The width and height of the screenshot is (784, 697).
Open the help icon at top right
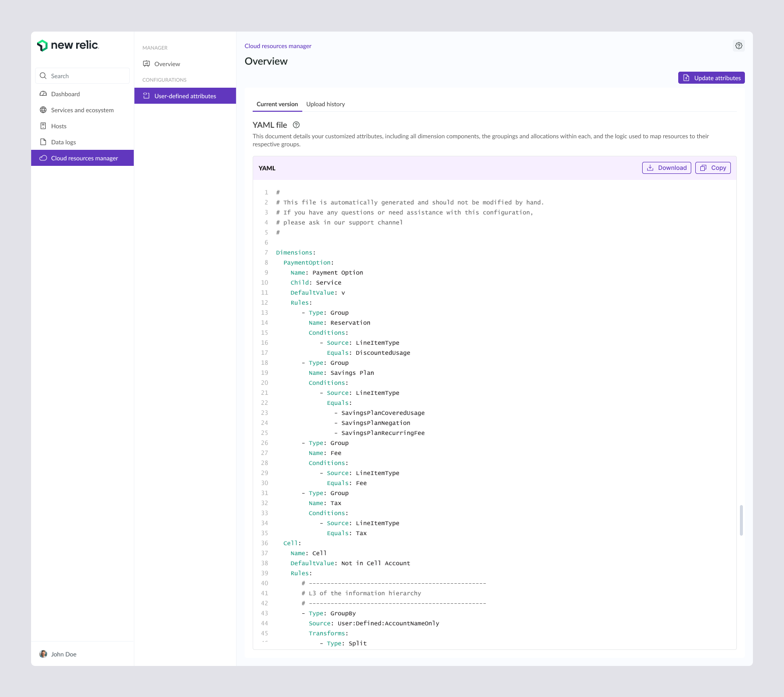739,46
